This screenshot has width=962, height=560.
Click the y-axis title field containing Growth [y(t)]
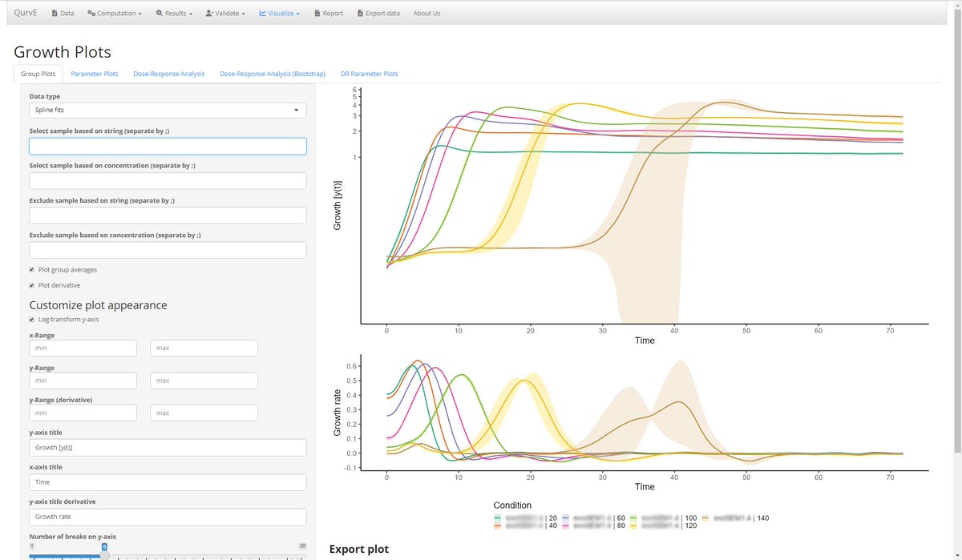tap(168, 447)
